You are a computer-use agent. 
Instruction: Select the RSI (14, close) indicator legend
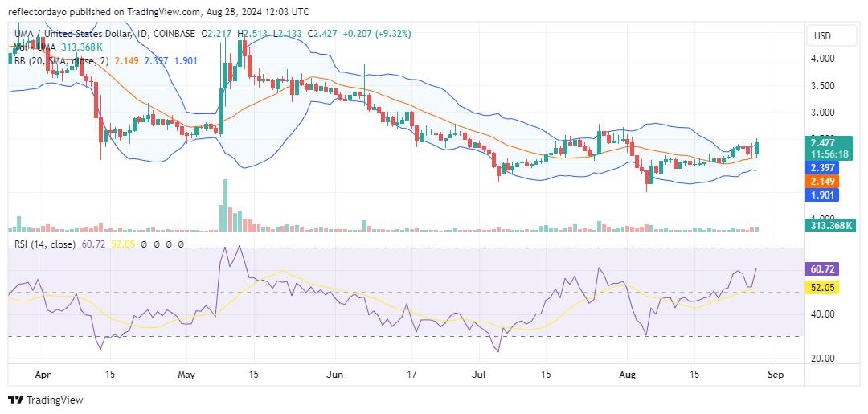click(44, 244)
